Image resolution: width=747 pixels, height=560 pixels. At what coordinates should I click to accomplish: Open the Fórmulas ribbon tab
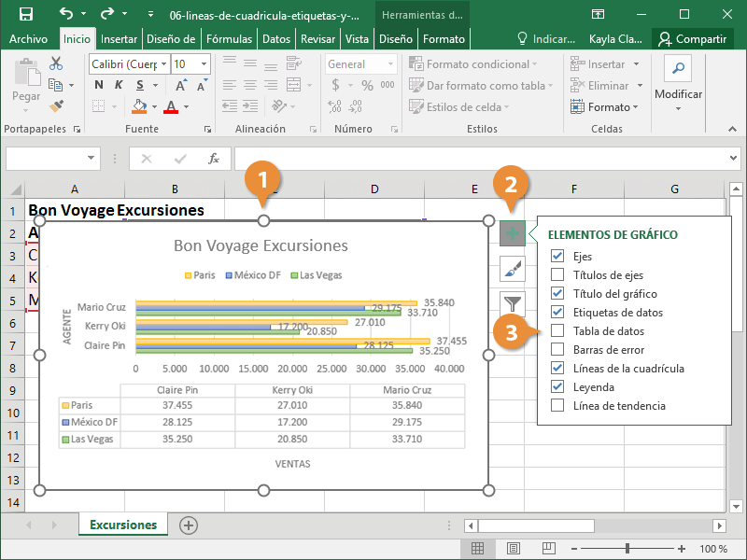[229, 39]
